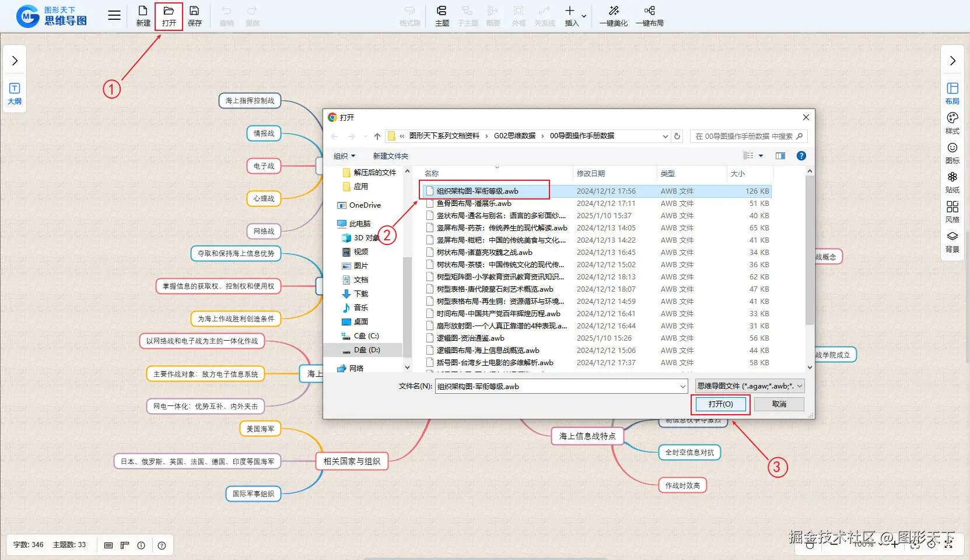The width and height of the screenshot is (970, 560).
Task: Draw a 关系线 relationship line
Action: pyautogui.click(x=544, y=16)
